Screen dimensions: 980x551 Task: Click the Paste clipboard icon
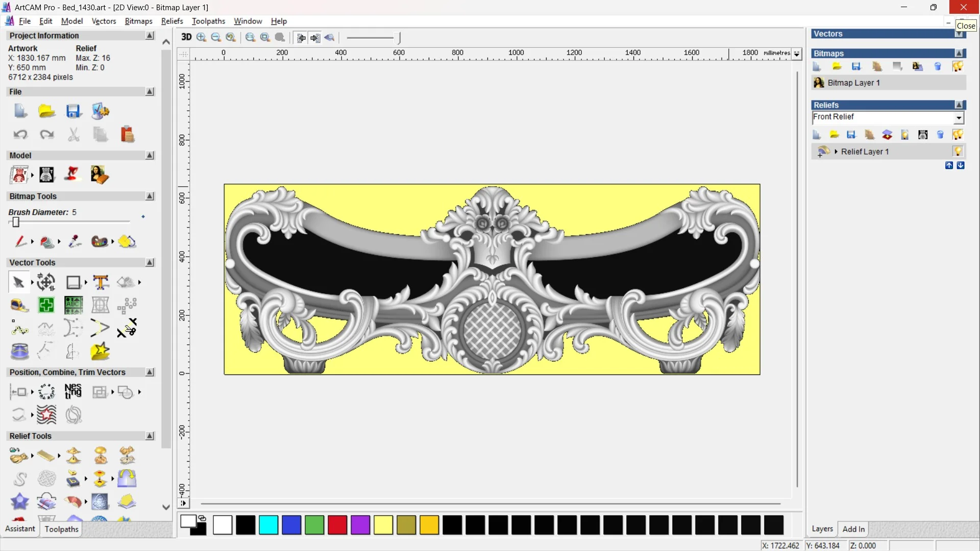click(x=127, y=135)
